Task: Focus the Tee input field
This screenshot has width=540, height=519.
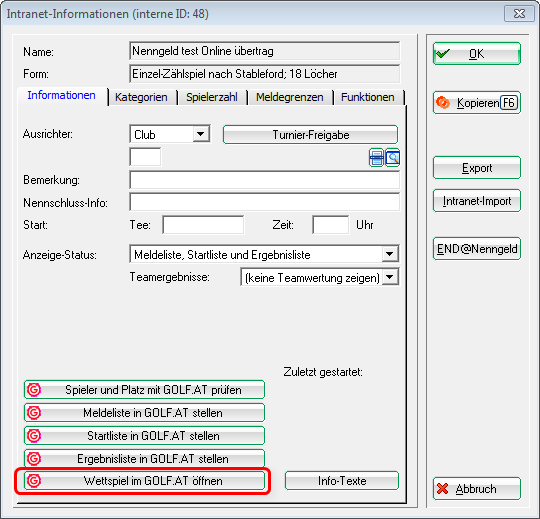Action: (x=203, y=225)
